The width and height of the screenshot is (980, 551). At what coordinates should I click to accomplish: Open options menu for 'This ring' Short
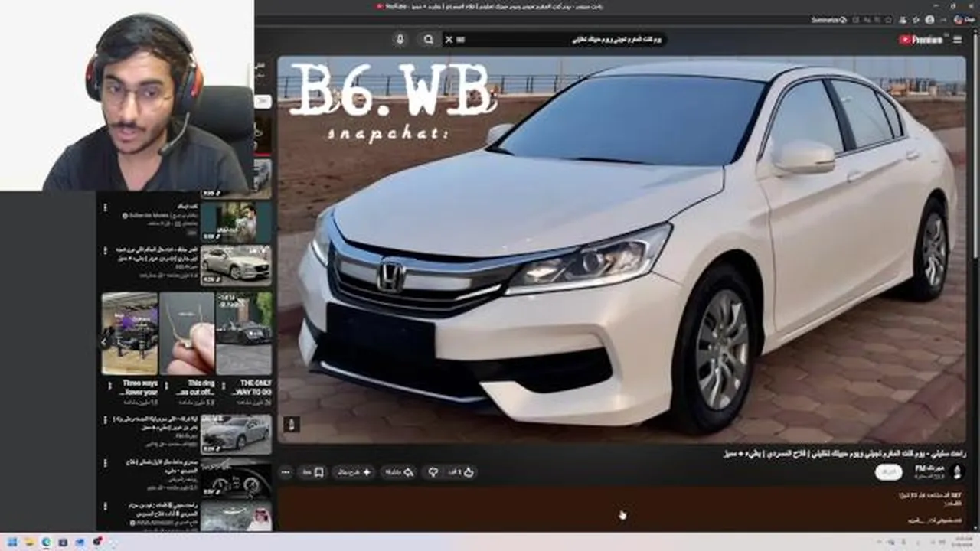pos(165,385)
